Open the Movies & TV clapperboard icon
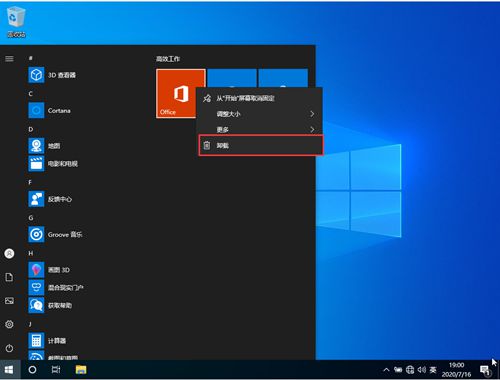This screenshot has width=500, height=380. coord(36,163)
